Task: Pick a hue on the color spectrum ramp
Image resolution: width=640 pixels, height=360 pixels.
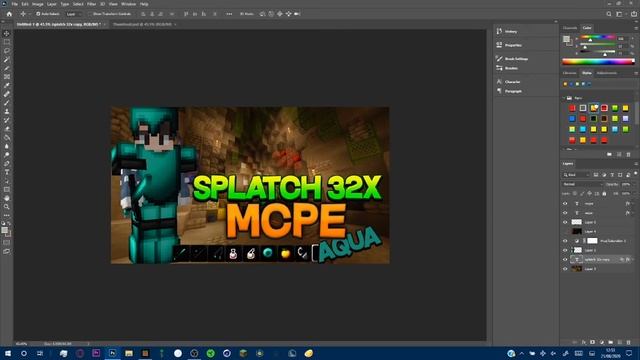Action: (x=598, y=62)
